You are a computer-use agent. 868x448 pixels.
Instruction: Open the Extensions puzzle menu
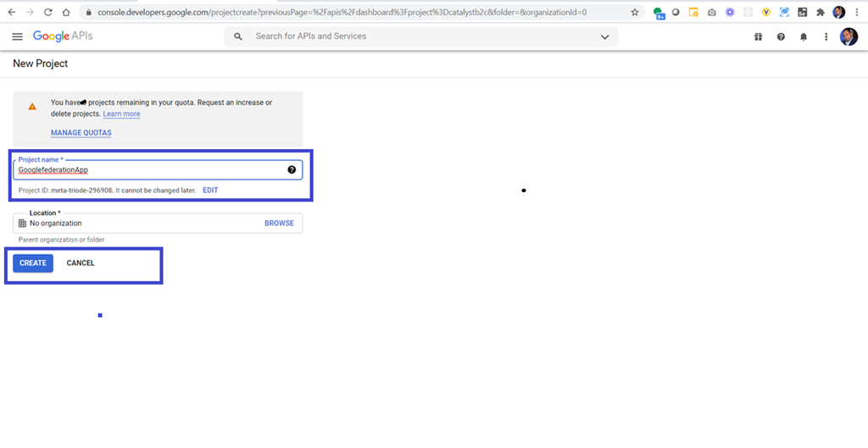click(x=821, y=12)
